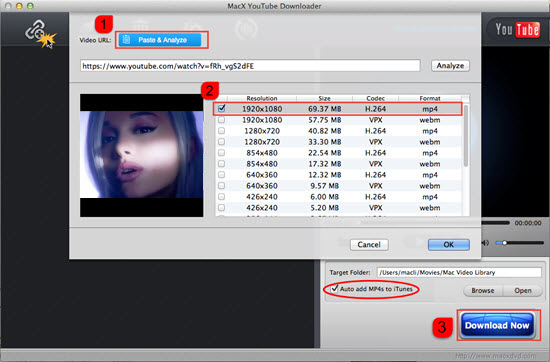Viewport: 550px width, 362px height.
Task: Browse for a target folder
Action: (x=483, y=290)
